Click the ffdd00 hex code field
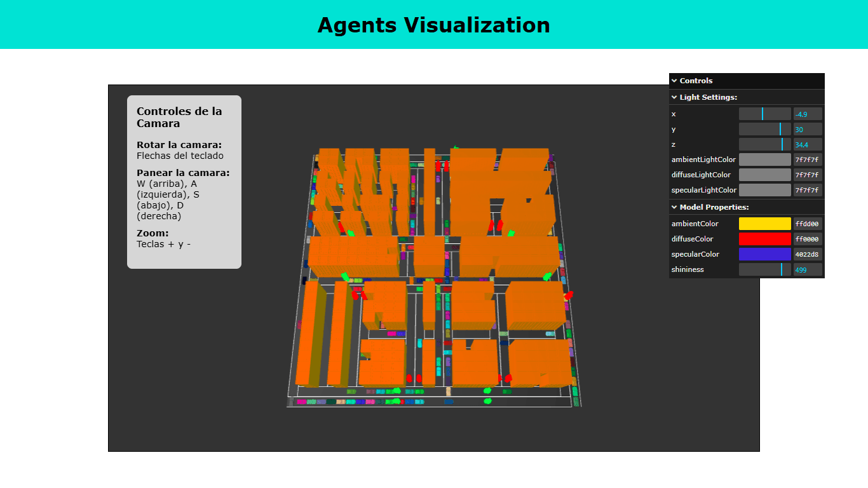This screenshot has width=868, height=488. tap(808, 224)
